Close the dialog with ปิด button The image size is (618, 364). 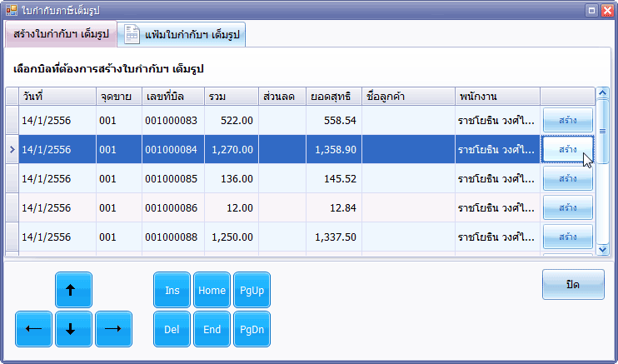click(x=572, y=284)
